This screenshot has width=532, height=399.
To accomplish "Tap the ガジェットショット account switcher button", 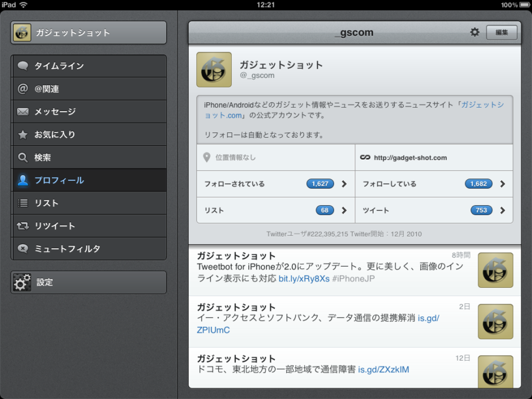I will [x=89, y=33].
